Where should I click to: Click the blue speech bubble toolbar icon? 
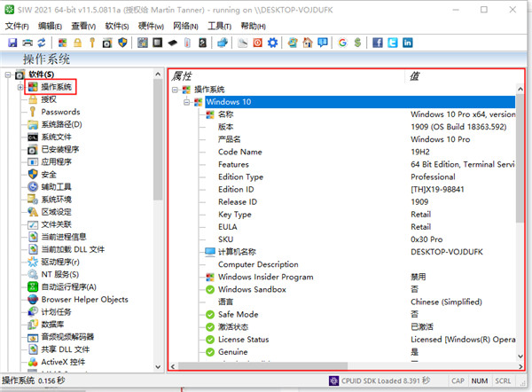point(323,43)
